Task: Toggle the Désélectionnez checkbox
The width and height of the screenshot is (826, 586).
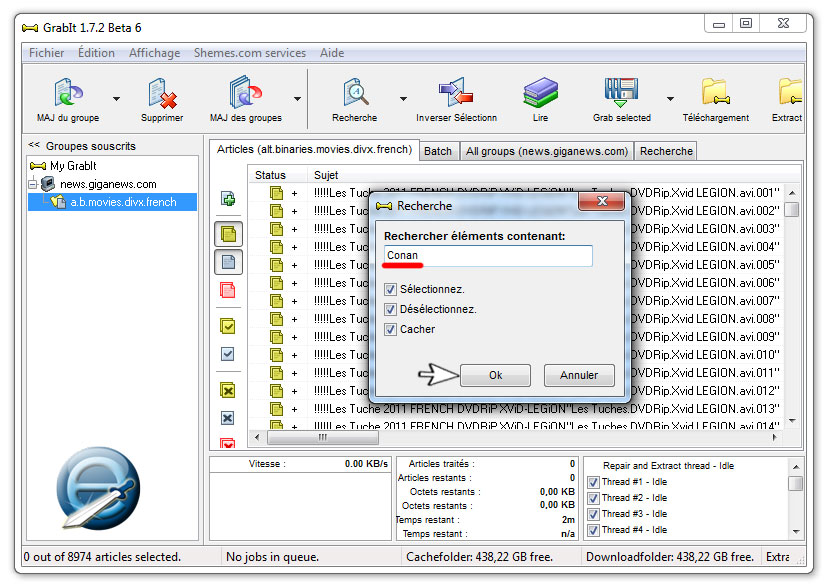Action: point(390,309)
